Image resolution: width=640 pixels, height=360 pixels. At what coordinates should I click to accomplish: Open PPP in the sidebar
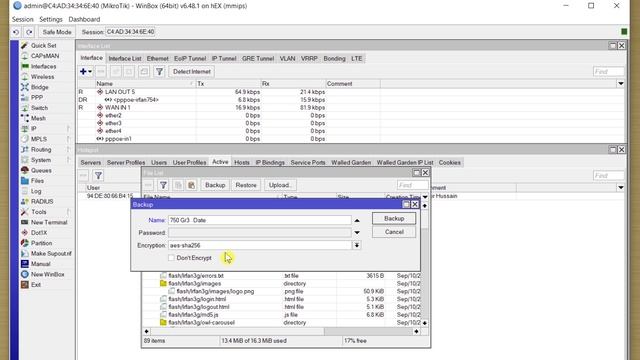pos(36,98)
